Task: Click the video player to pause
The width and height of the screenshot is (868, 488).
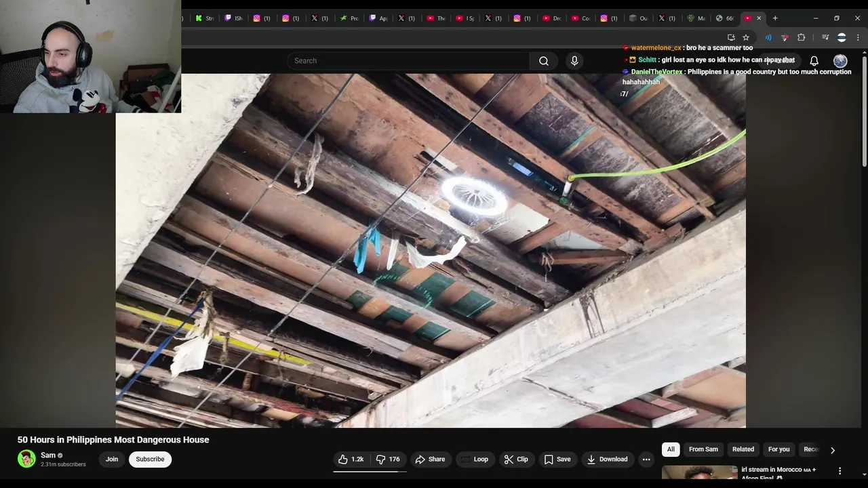Action: click(x=431, y=251)
